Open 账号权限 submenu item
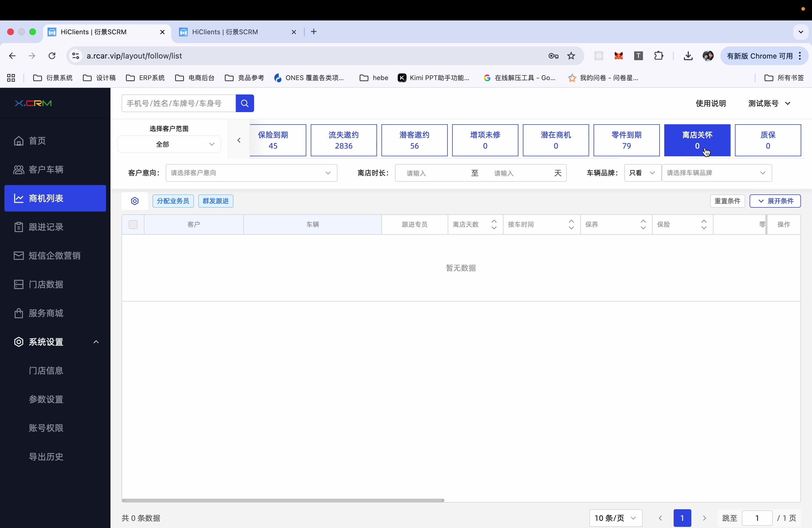Screen dimensions: 812x528 [x=46, y=428]
